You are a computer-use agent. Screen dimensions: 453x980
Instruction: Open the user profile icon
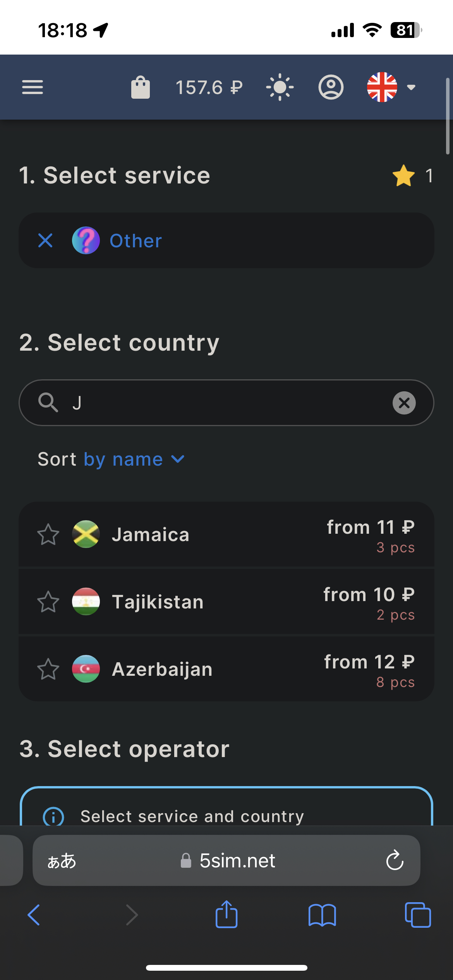pos(331,87)
